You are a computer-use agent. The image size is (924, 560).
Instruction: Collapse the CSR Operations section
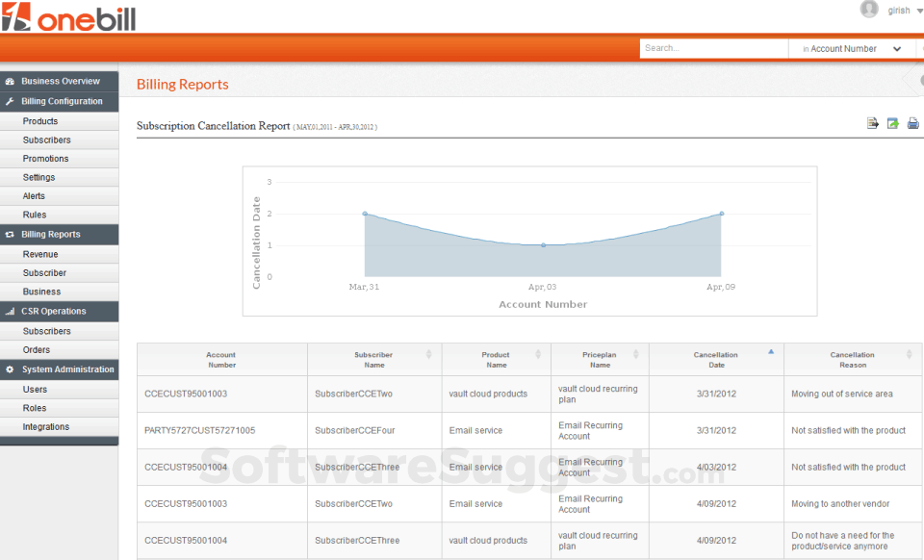click(x=60, y=312)
